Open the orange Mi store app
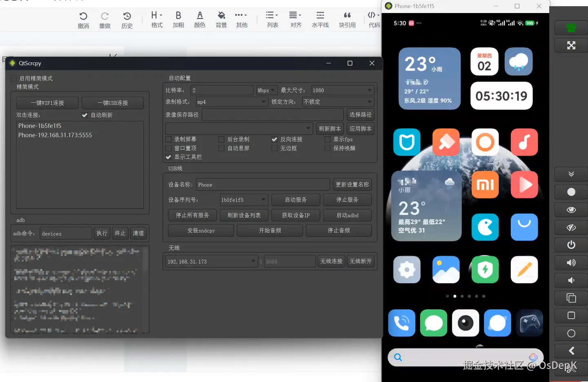588x382 pixels. point(485,185)
